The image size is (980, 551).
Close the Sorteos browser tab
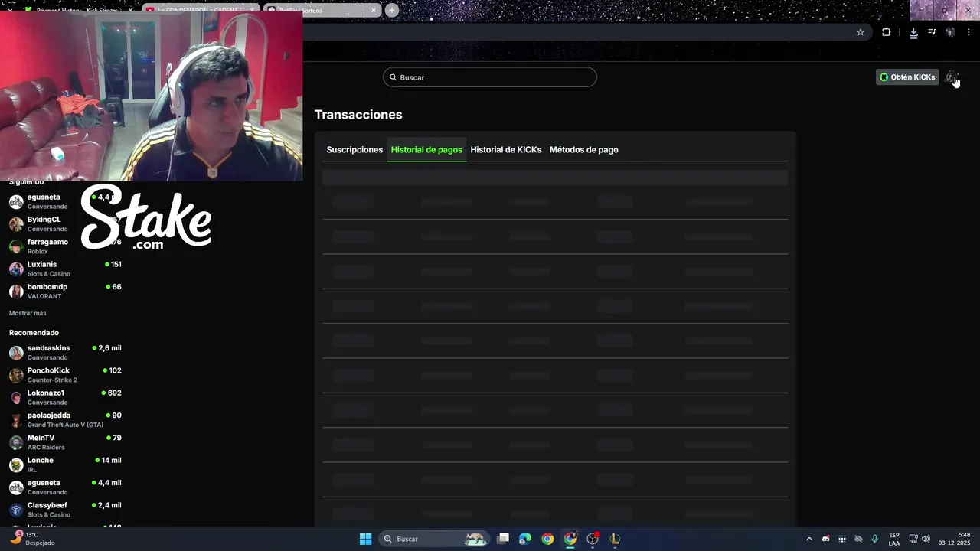point(374,10)
